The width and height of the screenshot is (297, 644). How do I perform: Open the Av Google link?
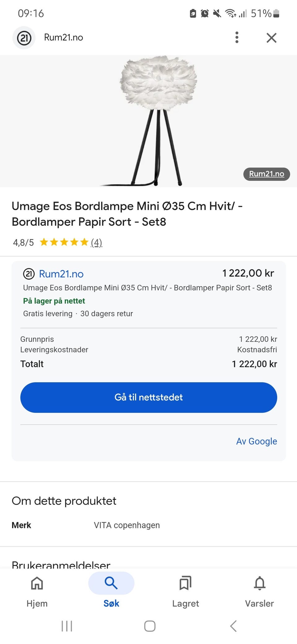pyautogui.click(x=256, y=441)
